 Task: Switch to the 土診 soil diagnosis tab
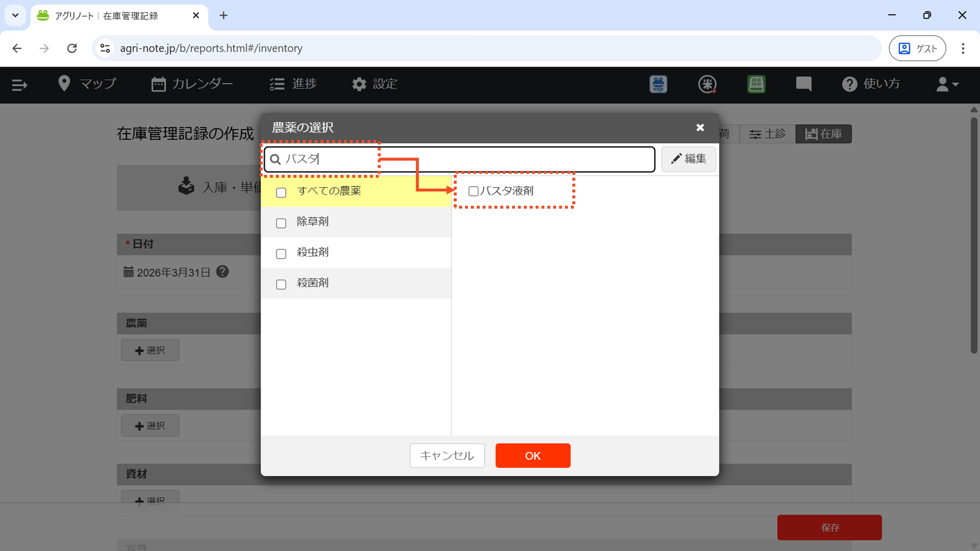point(767,134)
